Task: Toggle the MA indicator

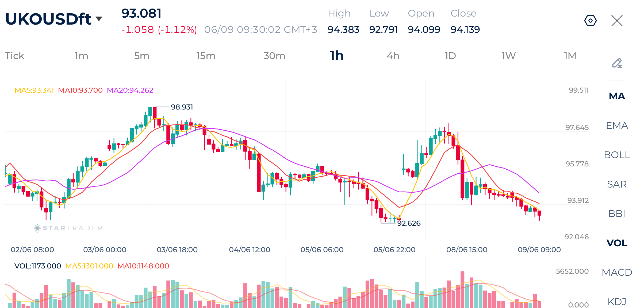Action: click(617, 96)
